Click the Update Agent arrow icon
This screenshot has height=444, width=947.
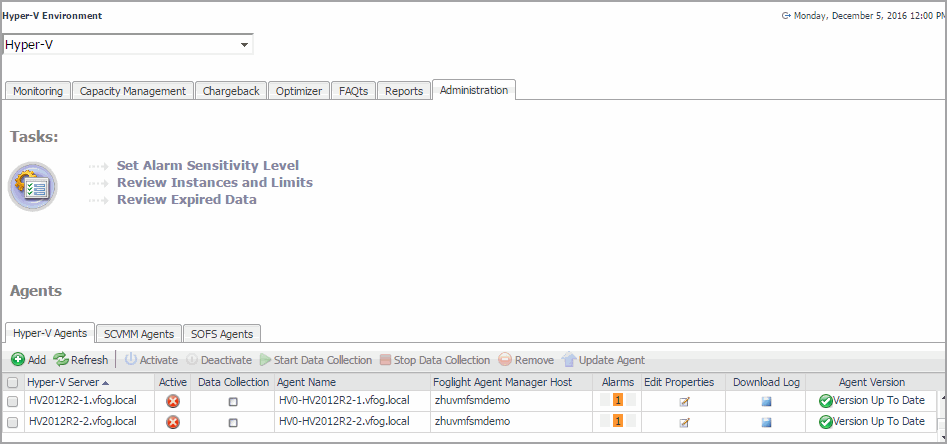click(569, 360)
